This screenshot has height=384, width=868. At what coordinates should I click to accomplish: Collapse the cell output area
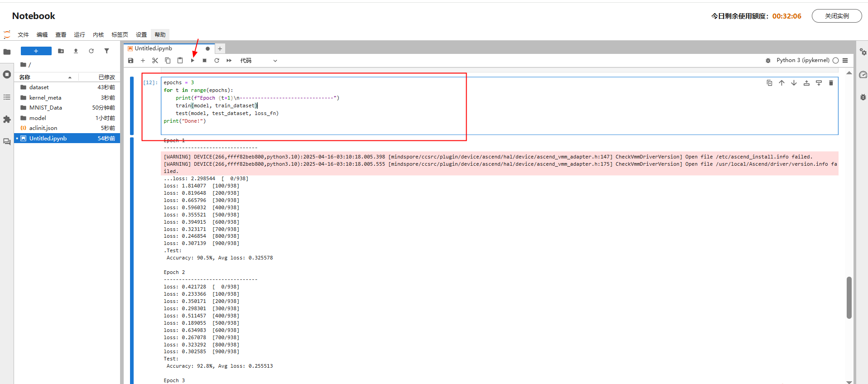132,260
